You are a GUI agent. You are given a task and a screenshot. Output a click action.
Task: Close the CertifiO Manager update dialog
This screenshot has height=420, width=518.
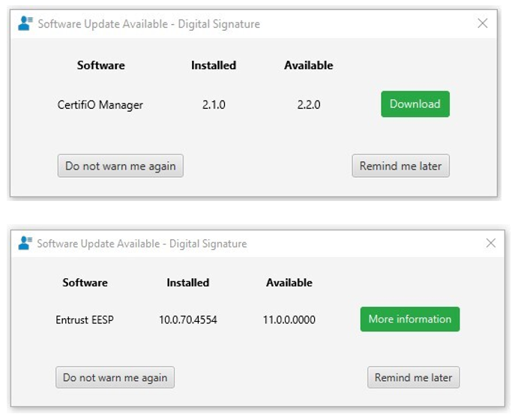click(x=483, y=23)
